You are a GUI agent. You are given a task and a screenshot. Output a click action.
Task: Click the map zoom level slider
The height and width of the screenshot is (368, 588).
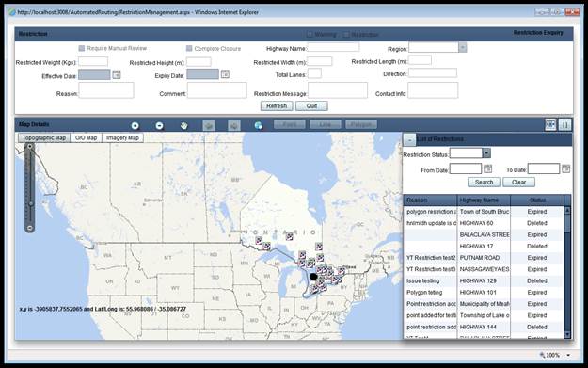[30, 187]
